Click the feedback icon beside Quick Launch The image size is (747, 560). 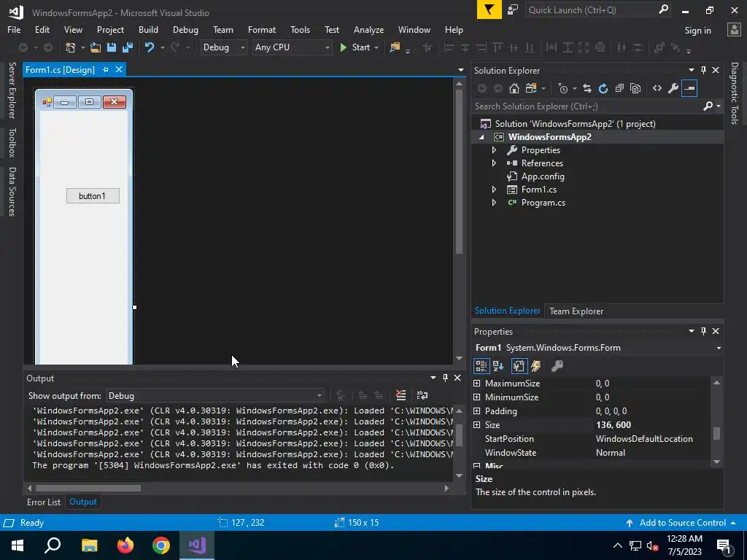point(513,10)
